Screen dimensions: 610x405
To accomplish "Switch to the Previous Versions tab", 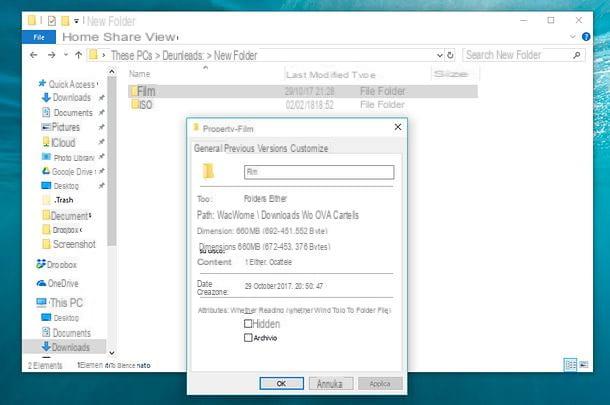I will pos(256,148).
